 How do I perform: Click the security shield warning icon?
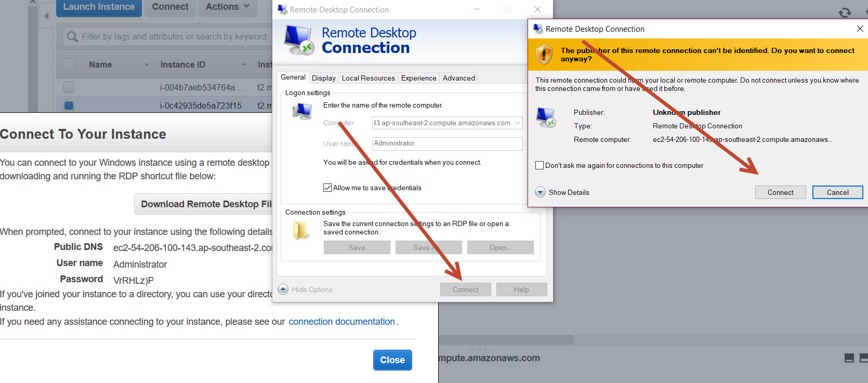[544, 54]
